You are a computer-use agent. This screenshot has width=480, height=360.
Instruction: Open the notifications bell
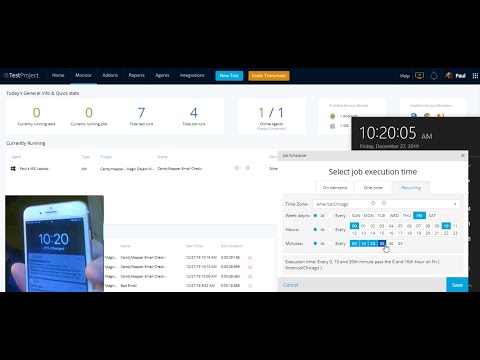(x=434, y=76)
